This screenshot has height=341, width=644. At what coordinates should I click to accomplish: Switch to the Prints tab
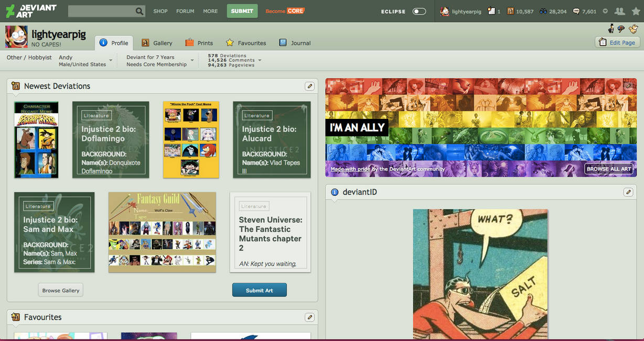199,43
